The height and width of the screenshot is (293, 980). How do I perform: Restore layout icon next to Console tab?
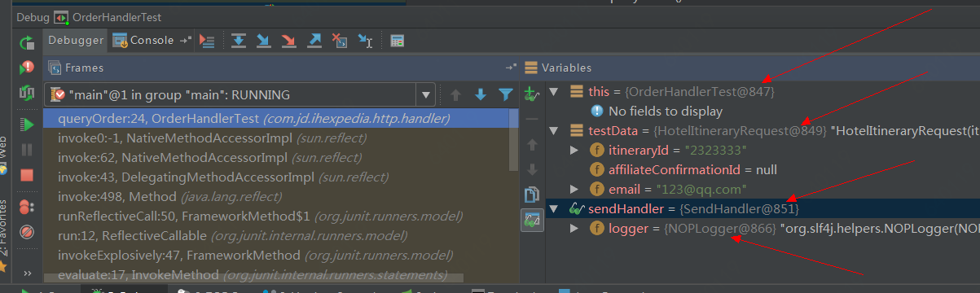(186, 41)
